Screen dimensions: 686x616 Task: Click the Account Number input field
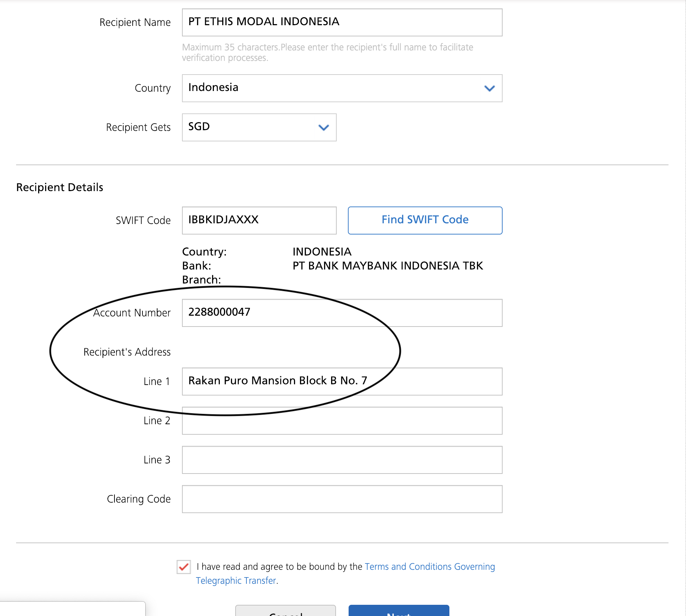point(342,313)
